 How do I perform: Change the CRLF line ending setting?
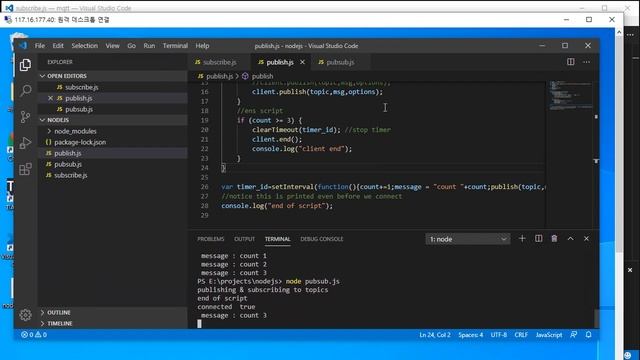coord(521,335)
